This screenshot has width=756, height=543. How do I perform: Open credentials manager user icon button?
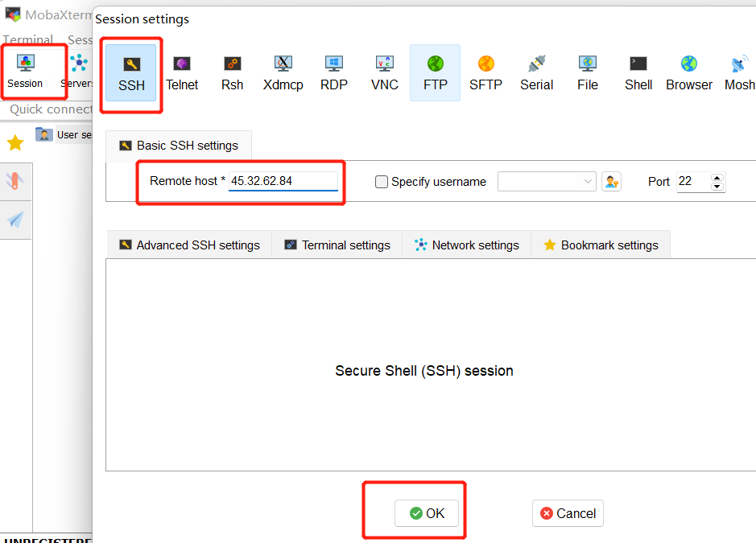click(x=611, y=182)
